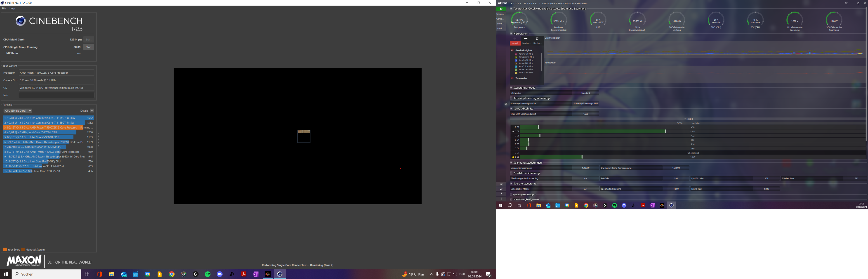Expand the ranking Details arrow
Screen dimensions: 868x279
click(92, 110)
